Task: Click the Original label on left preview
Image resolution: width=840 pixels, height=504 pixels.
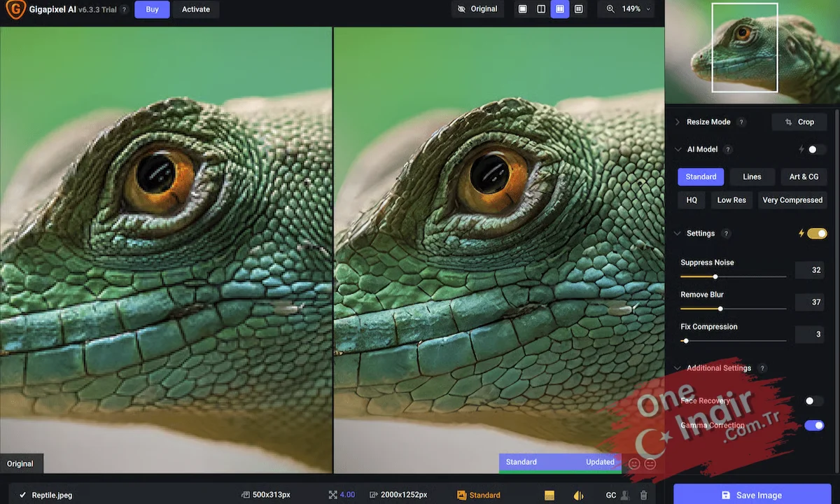Action: pos(20,463)
